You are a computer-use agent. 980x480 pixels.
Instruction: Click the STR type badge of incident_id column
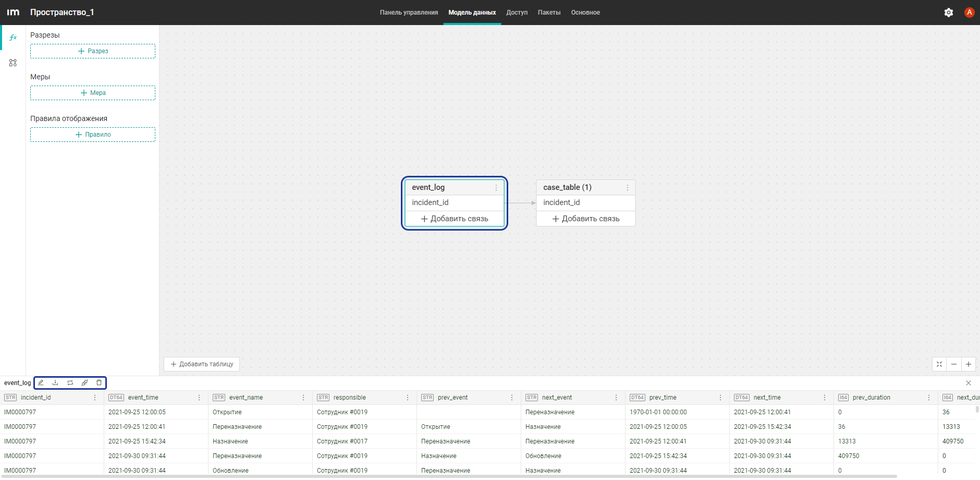[10, 398]
